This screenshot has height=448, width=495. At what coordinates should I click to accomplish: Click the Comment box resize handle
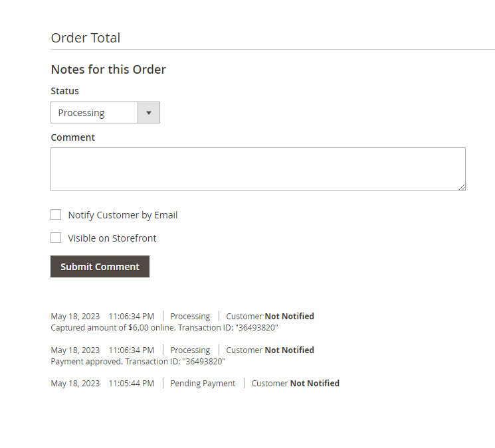pos(462,187)
